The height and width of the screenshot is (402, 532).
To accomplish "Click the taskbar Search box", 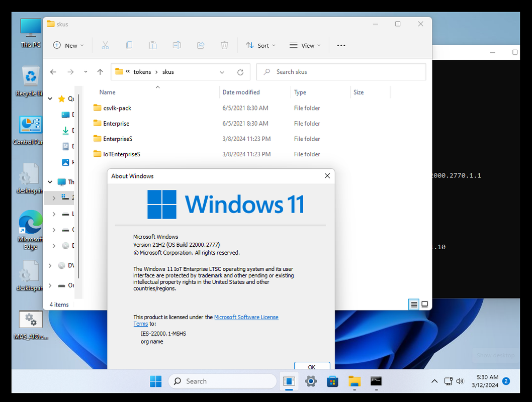I will pos(222,381).
